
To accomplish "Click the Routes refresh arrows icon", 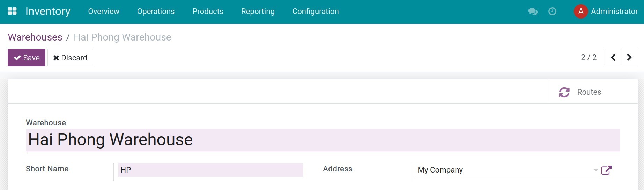I will (x=564, y=92).
